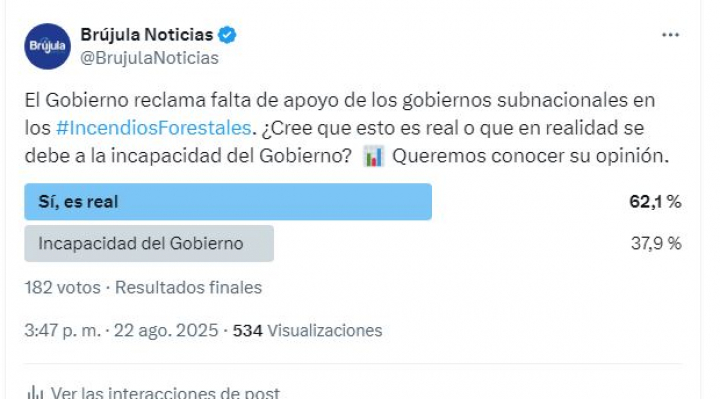
Task: Click the 'Resultados finales' label
Action: point(188,287)
